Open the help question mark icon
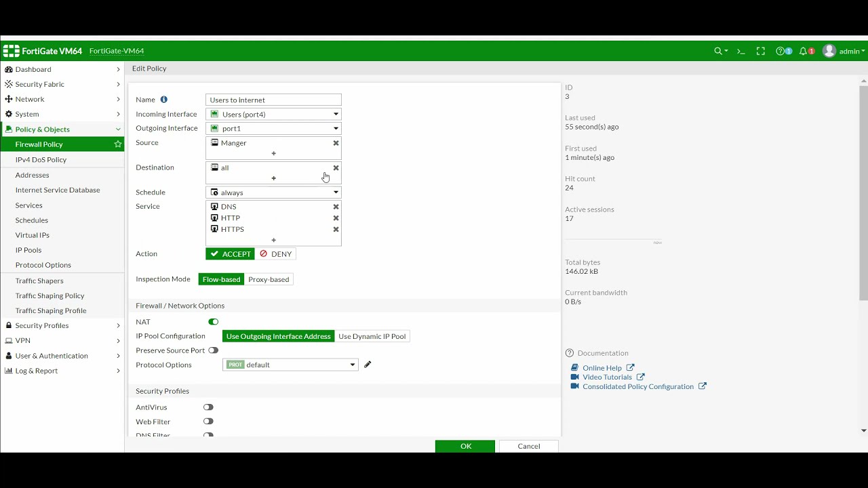 pyautogui.click(x=780, y=51)
